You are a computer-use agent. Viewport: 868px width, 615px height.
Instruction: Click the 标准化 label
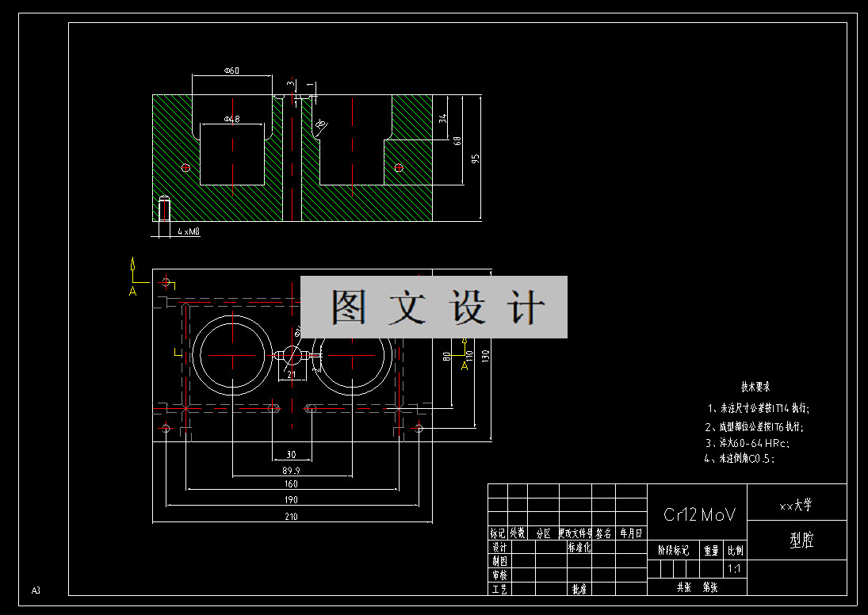pyautogui.click(x=579, y=547)
